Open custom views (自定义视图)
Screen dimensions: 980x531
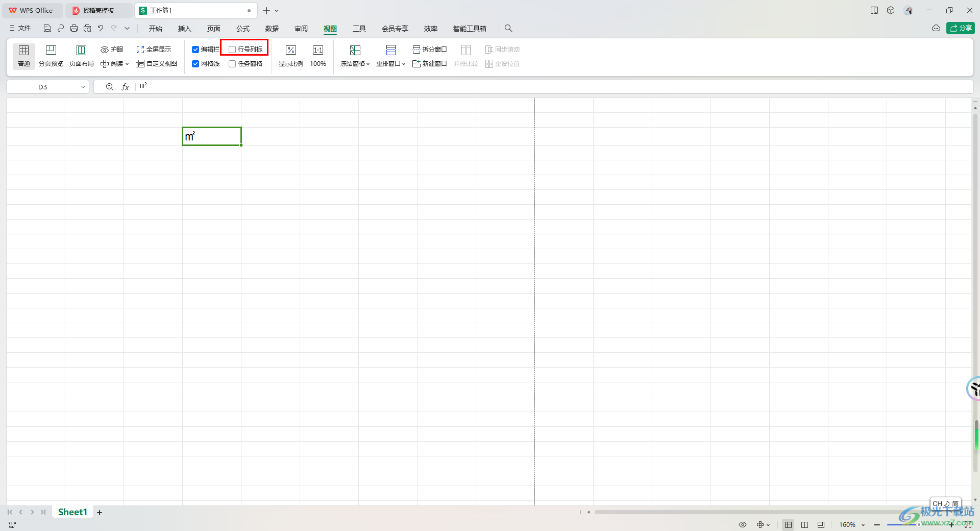(157, 64)
